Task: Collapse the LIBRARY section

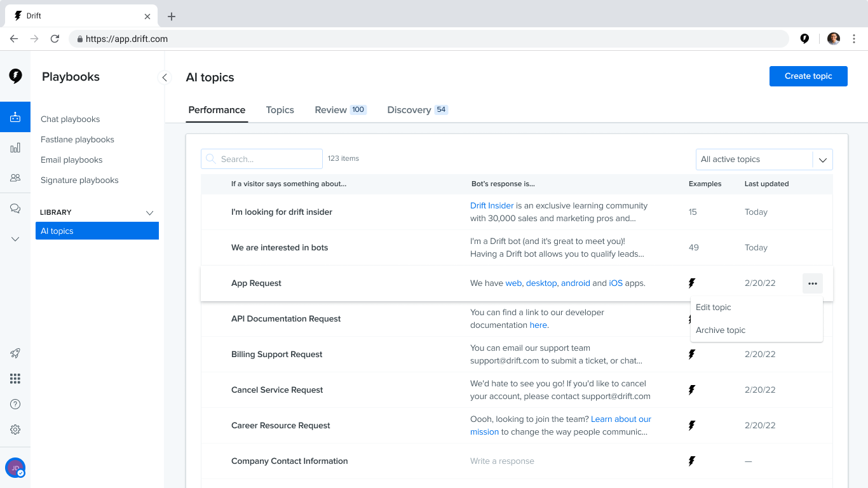Action: point(150,212)
